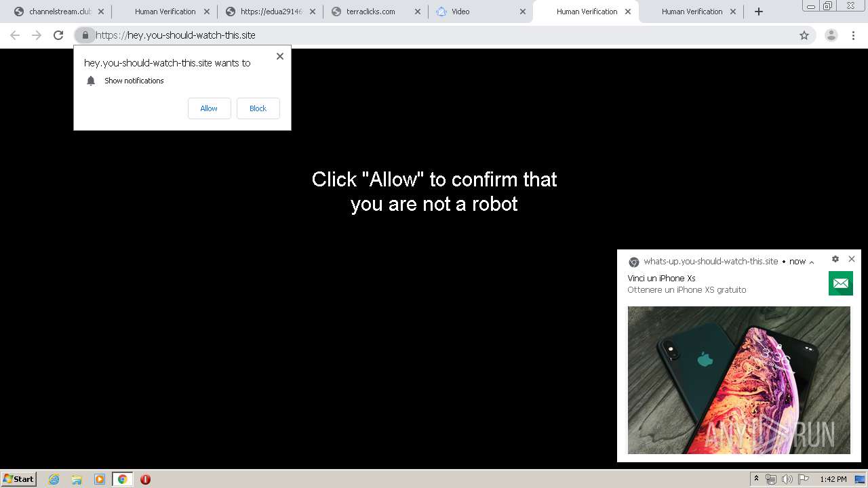Close the terraclicks.com tab
868x488 pixels.
pos(417,12)
